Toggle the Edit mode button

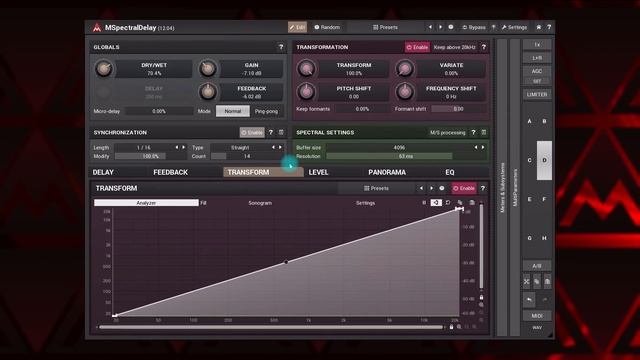[297, 27]
